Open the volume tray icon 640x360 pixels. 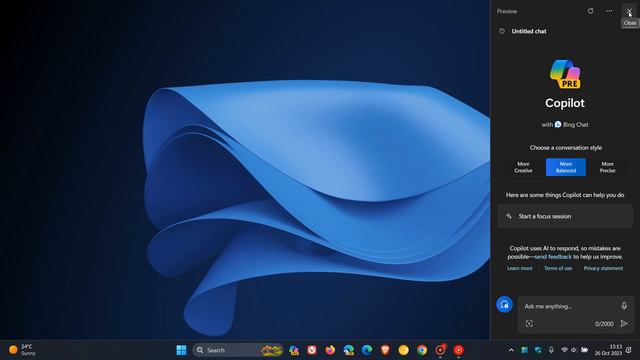click(574, 350)
